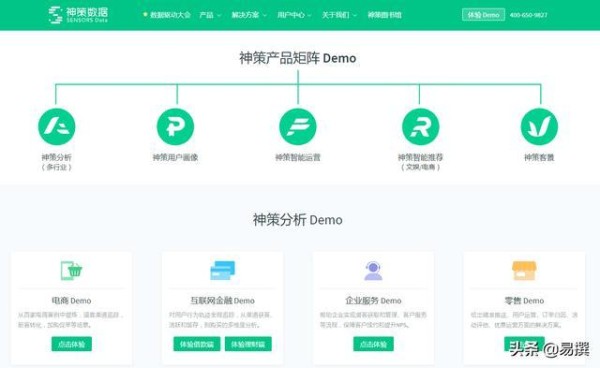Click 点击体验 under 企业服务 Demo

point(373,344)
